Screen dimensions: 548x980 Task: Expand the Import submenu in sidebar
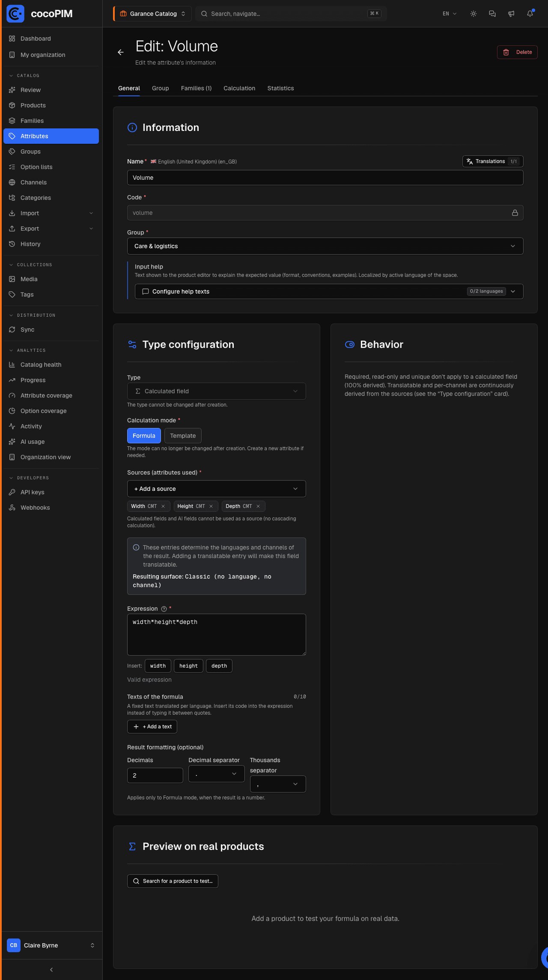point(51,213)
